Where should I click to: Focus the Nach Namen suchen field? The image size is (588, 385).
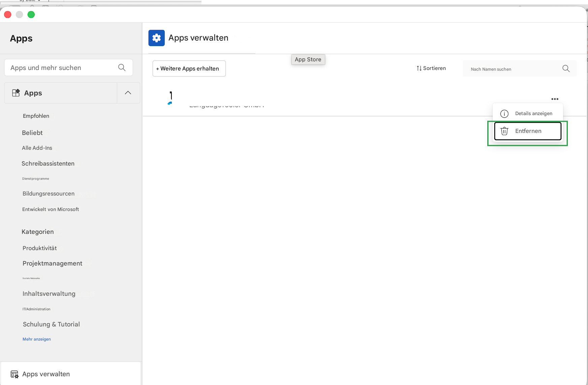(x=520, y=69)
